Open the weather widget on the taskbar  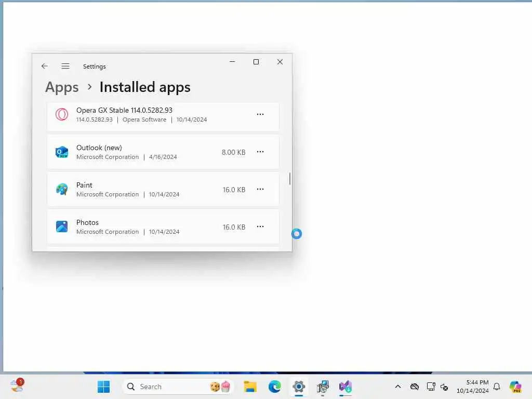point(17,386)
